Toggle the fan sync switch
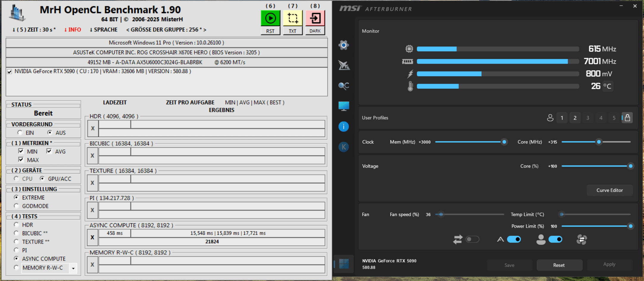The width and height of the screenshot is (644, 281). click(473, 239)
